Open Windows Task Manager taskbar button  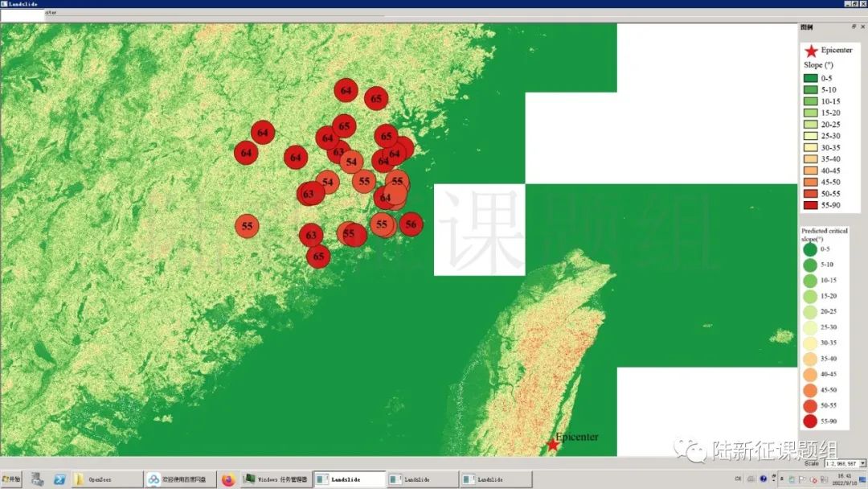pos(276,479)
